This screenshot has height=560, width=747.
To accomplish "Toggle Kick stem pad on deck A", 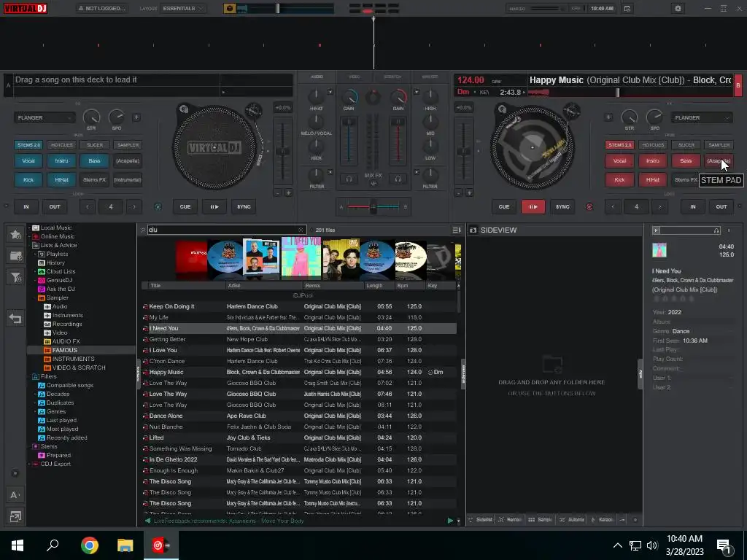I will click(28, 179).
